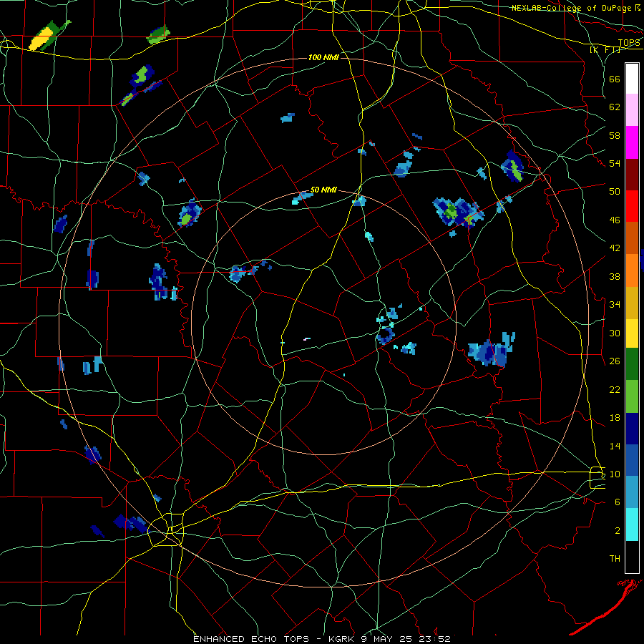Click the bright red swatch below 50
Image resolution: width=644 pixels, height=644 pixels.
632,206
